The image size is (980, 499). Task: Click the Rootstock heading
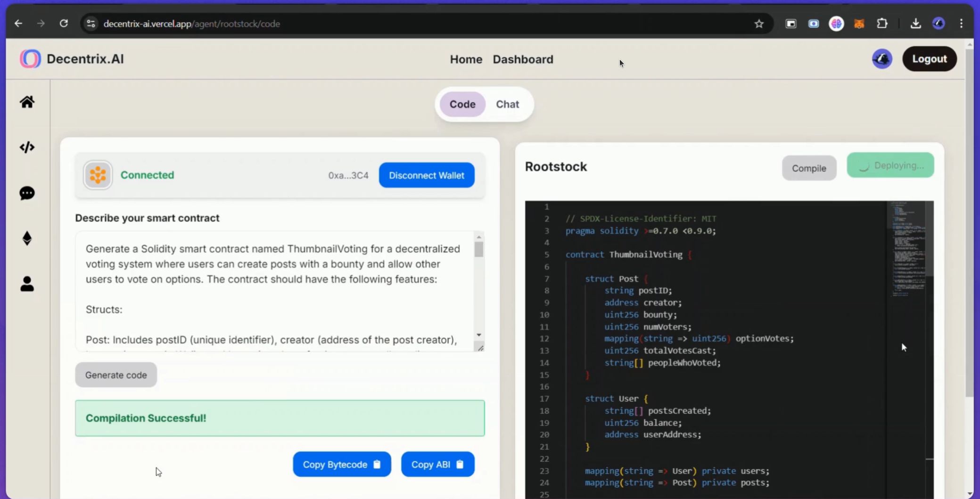click(556, 167)
